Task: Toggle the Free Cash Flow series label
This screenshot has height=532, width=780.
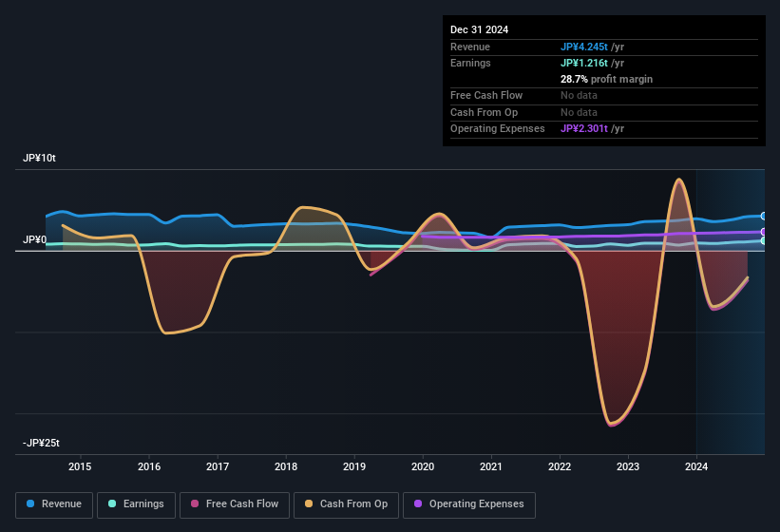Action: (244, 504)
